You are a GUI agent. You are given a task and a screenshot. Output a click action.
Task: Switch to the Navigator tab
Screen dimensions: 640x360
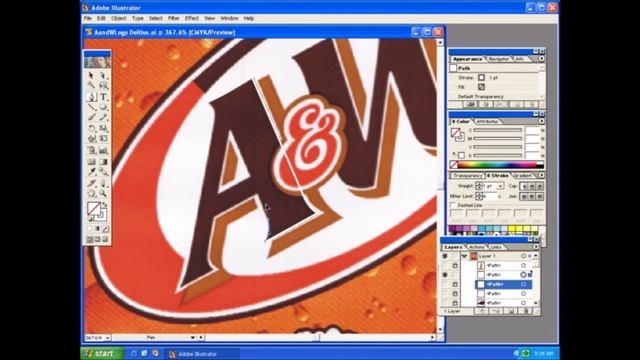(499, 59)
